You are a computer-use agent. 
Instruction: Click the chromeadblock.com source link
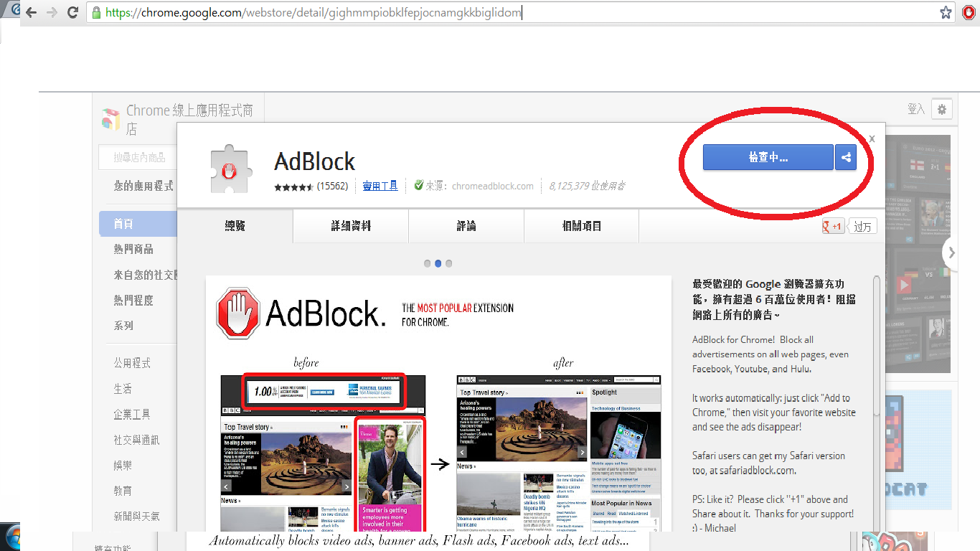493,186
